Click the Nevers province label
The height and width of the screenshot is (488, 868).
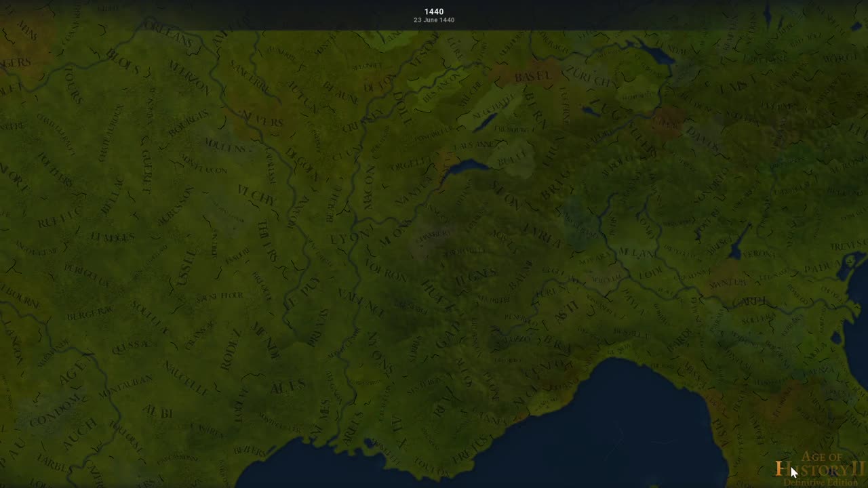(x=262, y=122)
